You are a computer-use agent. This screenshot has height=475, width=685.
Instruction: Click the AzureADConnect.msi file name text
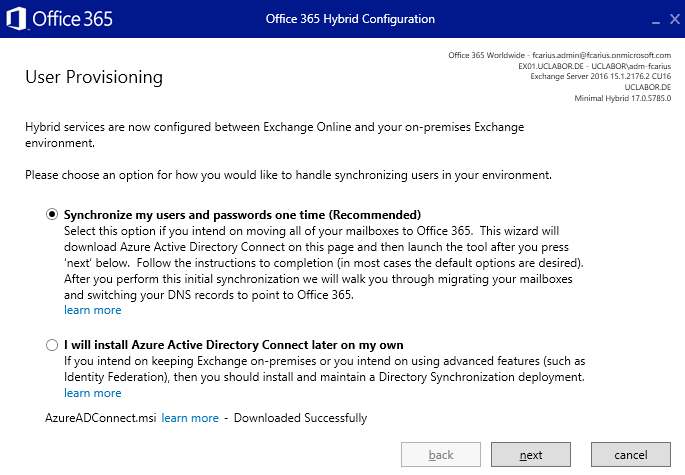click(100, 418)
